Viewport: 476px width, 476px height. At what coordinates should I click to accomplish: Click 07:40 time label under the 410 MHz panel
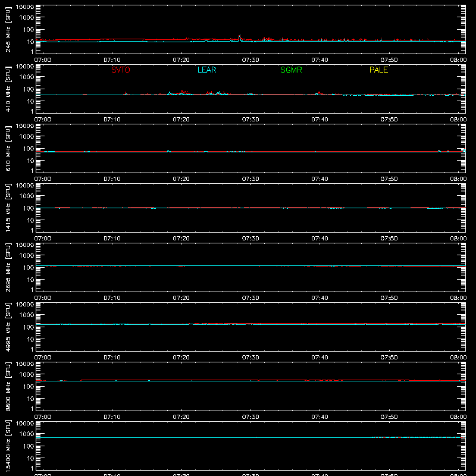(x=320, y=120)
